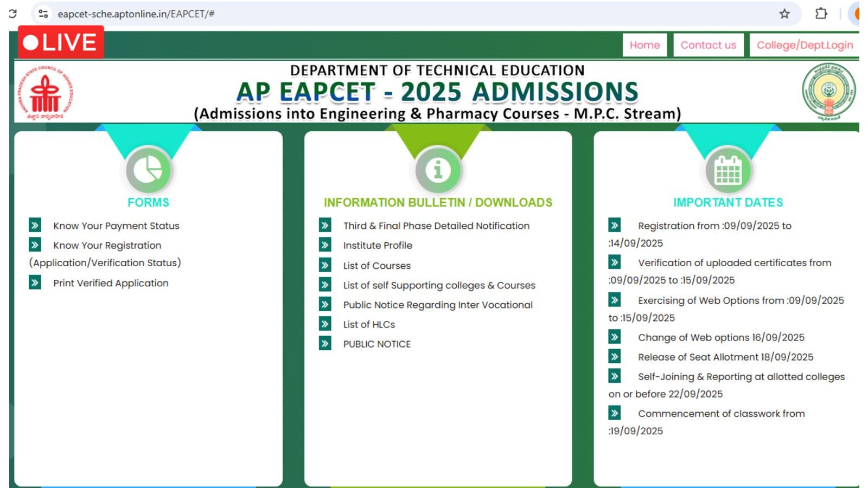Screen dimensions: 868x488
Task: Click the calendar Important Dates icon
Action: pos(727,170)
